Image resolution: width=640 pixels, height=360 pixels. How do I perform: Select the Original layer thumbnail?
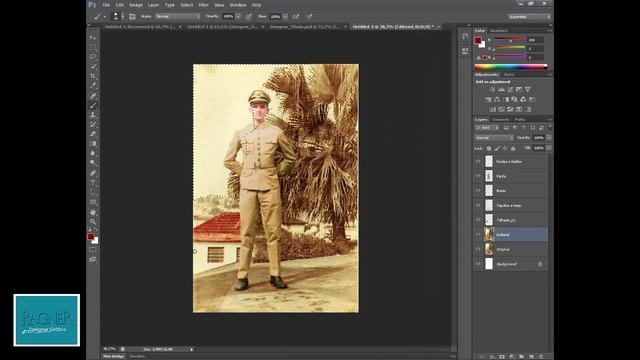489,249
